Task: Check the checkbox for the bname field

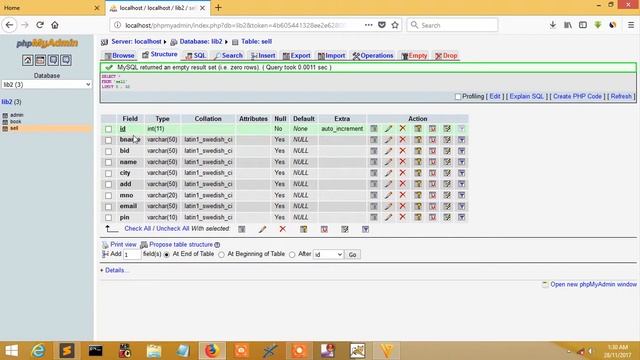Action: (x=109, y=140)
